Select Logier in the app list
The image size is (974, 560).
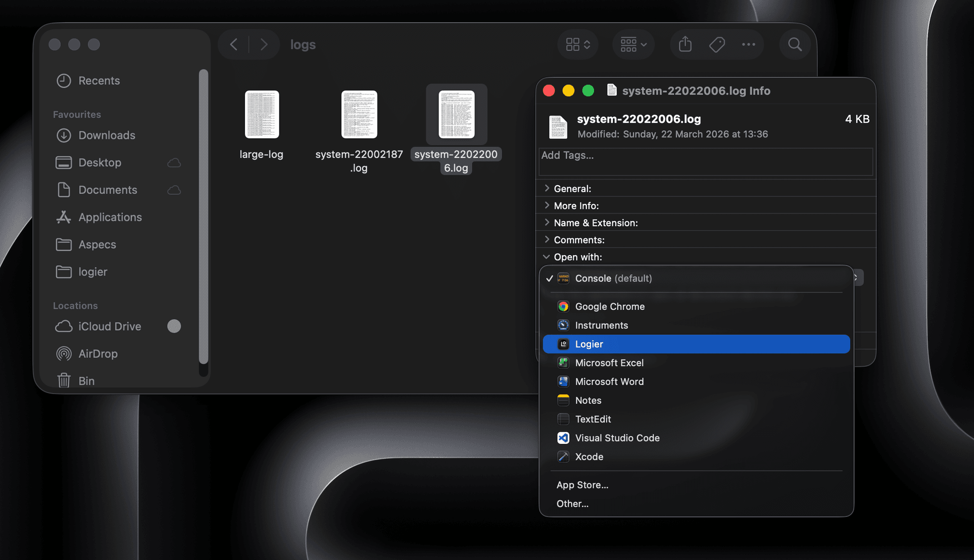[x=696, y=344]
